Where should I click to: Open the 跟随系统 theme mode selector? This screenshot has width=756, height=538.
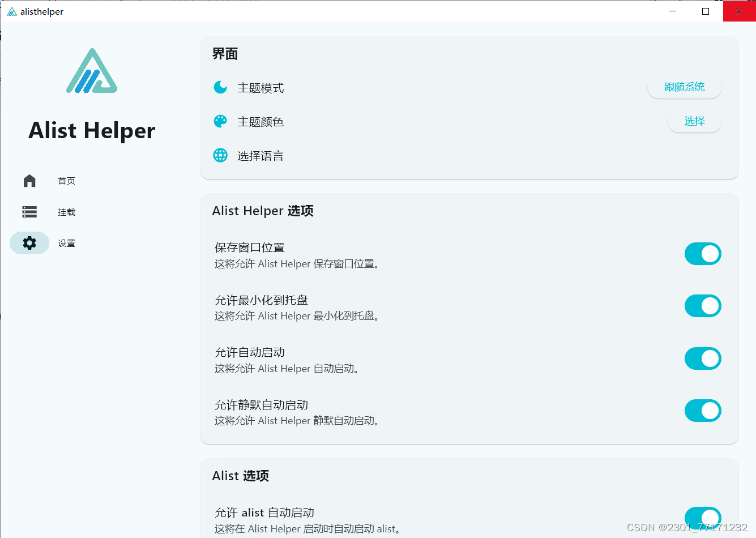684,87
